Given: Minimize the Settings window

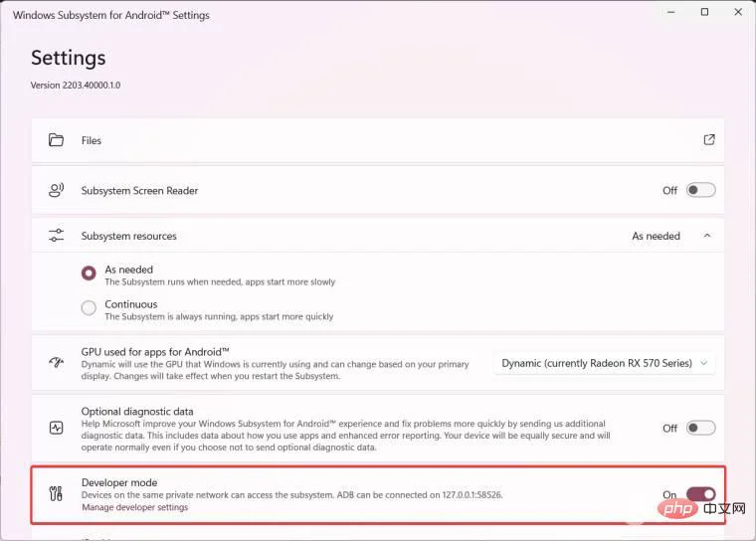Looking at the screenshot, I should [670, 12].
